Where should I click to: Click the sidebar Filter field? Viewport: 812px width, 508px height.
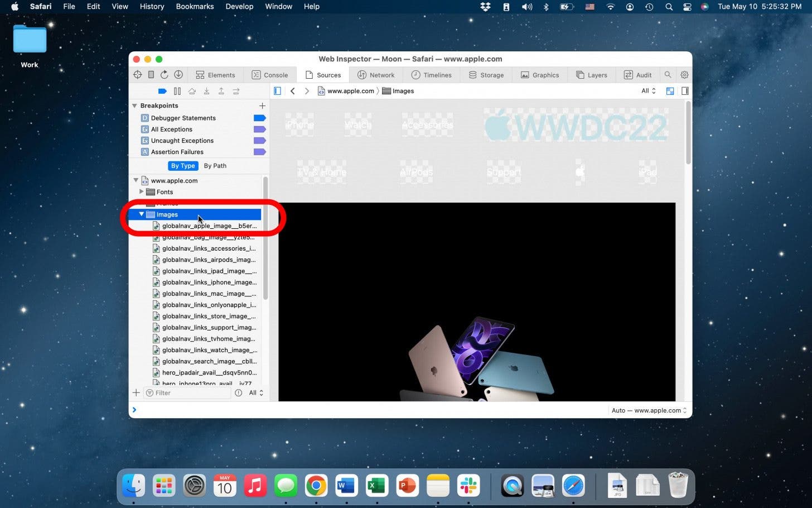187,393
